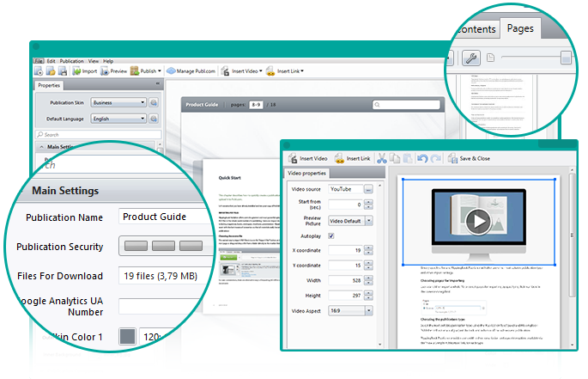Image resolution: width=588 pixels, height=379 pixels.
Task: Click the Width value field showing 528
Action: 346,280
